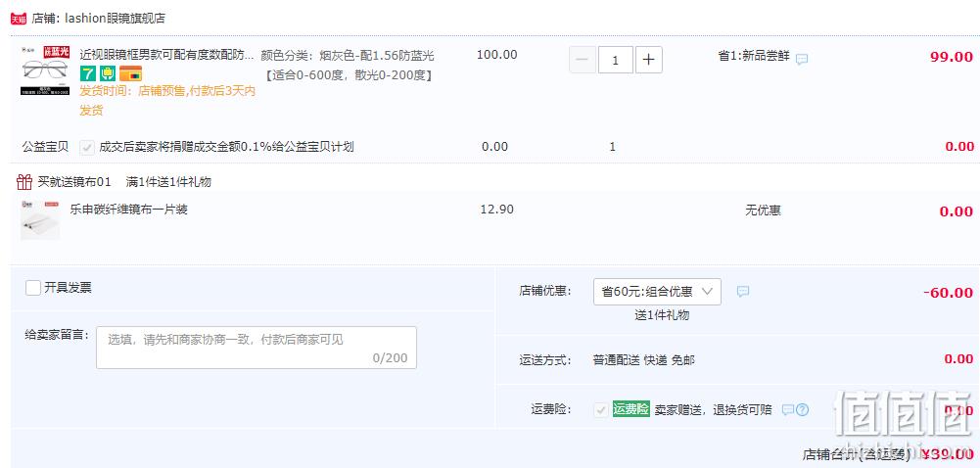Click the 12.90 gift unit price
This screenshot has height=468, width=980.
tap(497, 210)
